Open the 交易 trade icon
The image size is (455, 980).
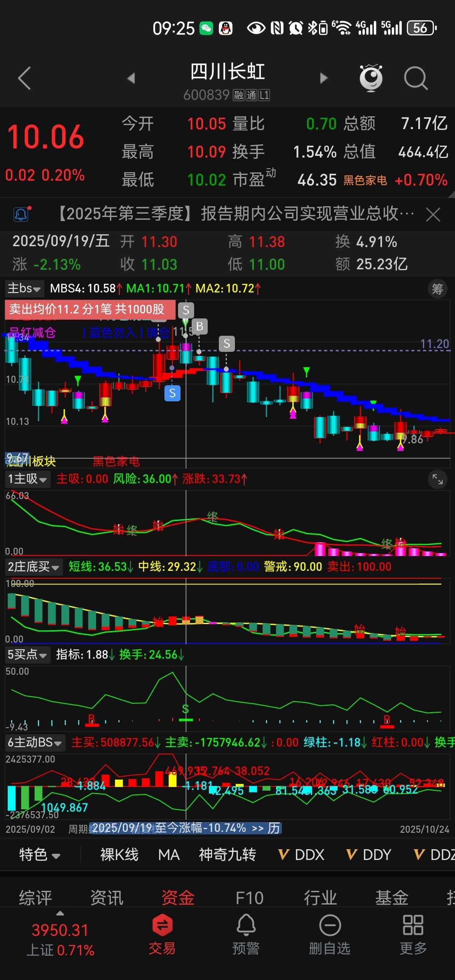[162, 935]
